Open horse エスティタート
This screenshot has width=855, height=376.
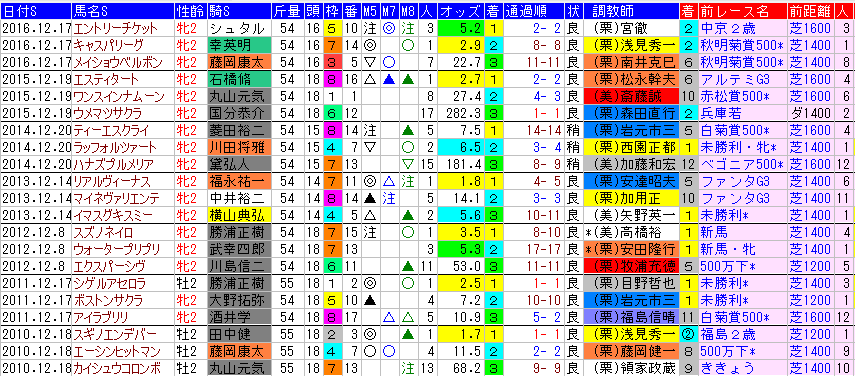(x=105, y=79)
